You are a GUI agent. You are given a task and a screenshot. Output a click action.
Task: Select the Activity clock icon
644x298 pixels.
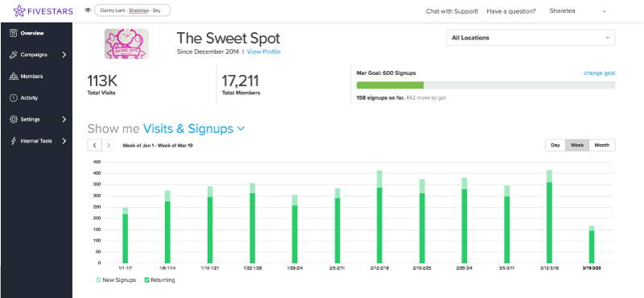click(x=14, y=97)
